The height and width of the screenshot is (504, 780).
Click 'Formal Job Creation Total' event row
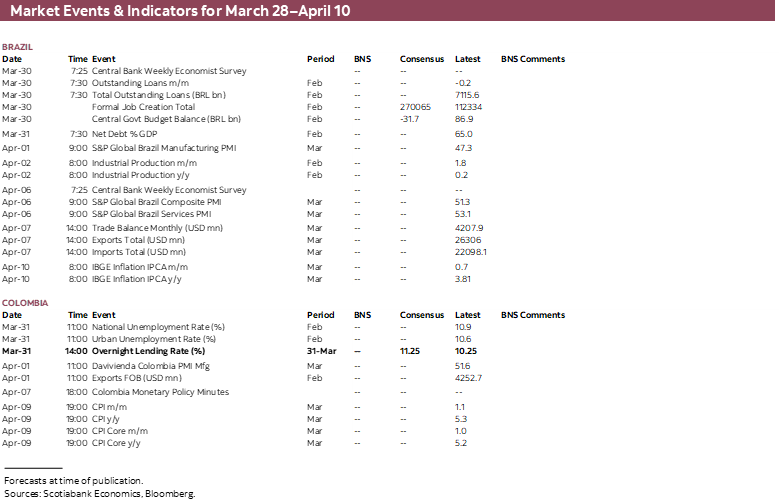point(143,107)
